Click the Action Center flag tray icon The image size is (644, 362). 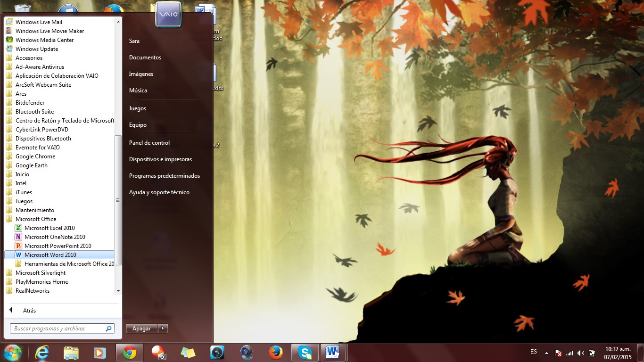point(558,353)
